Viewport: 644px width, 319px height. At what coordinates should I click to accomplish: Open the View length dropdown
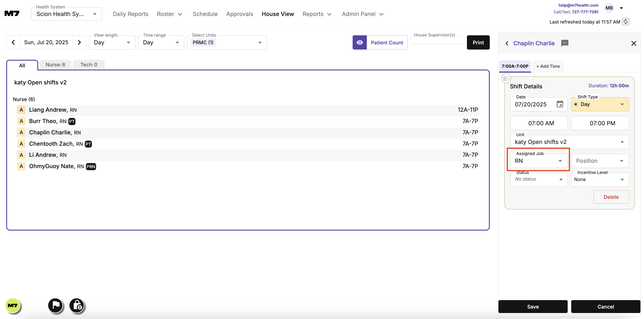tap(112, 42)
